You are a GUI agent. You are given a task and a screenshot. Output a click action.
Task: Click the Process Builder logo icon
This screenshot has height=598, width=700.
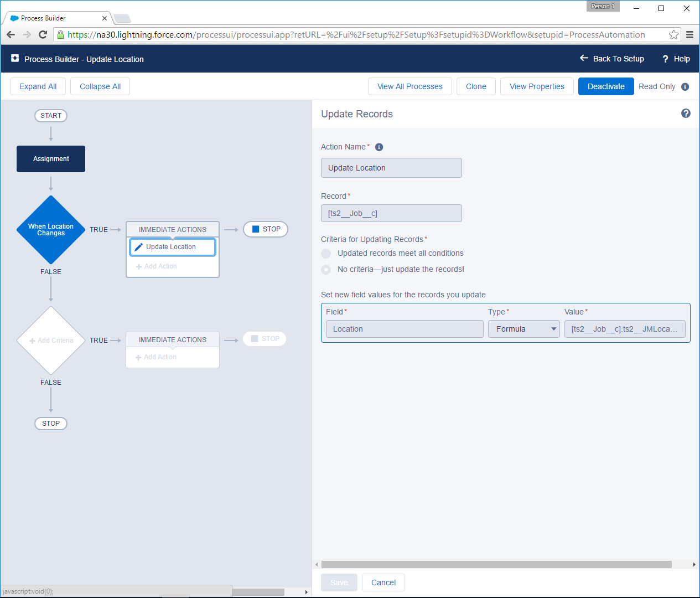point(15,58)
